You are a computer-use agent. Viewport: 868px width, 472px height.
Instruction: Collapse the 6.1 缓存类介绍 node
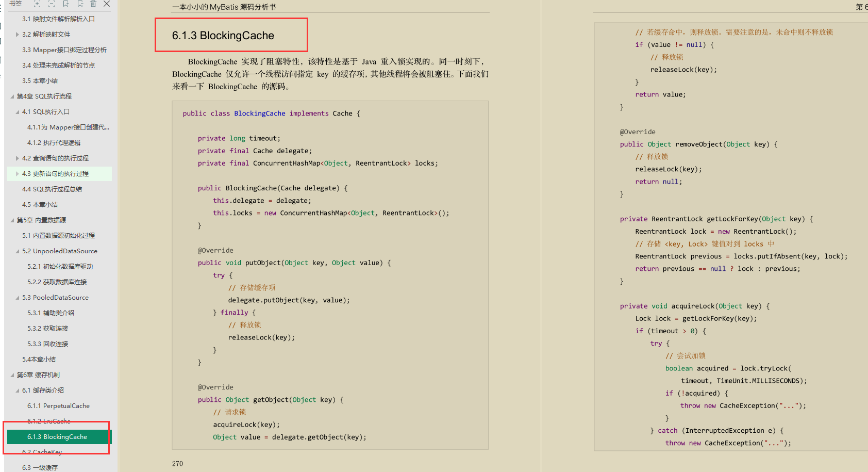(x=18, y=390)
